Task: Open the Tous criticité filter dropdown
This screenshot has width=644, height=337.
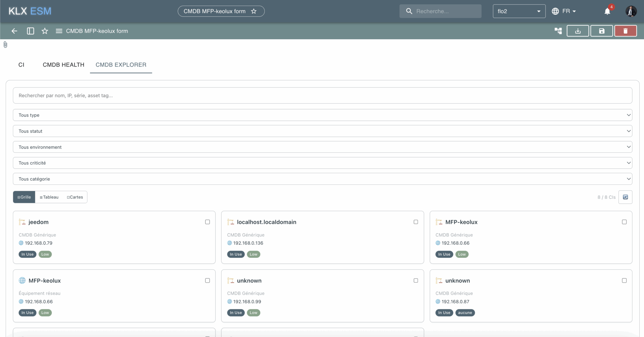Action: [x=322, y=163]
